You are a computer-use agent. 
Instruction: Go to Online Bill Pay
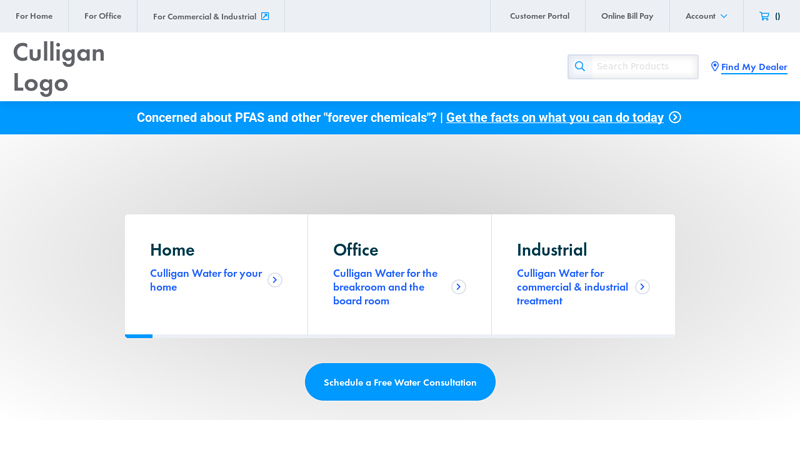coord(627,16)
